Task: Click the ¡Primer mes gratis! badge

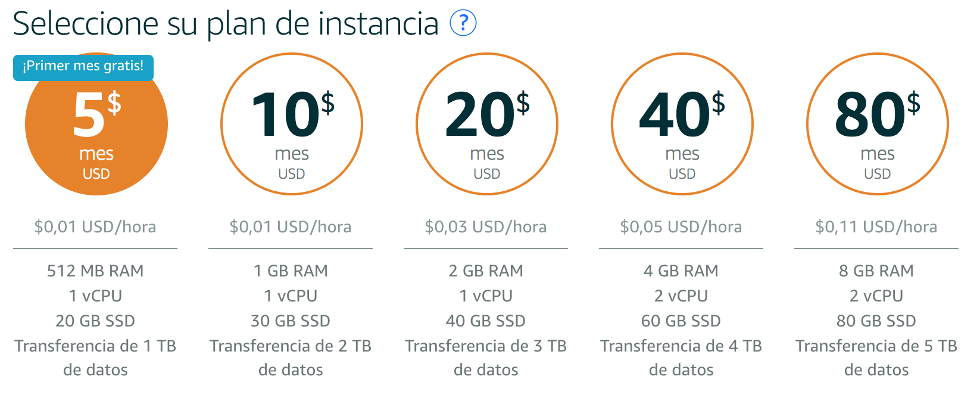Action: [83, 67]
